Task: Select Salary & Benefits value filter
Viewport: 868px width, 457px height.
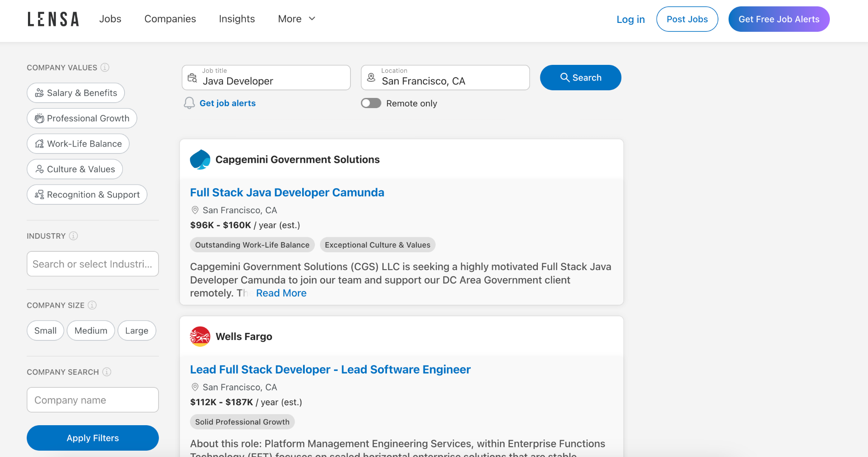Action: 76,93
